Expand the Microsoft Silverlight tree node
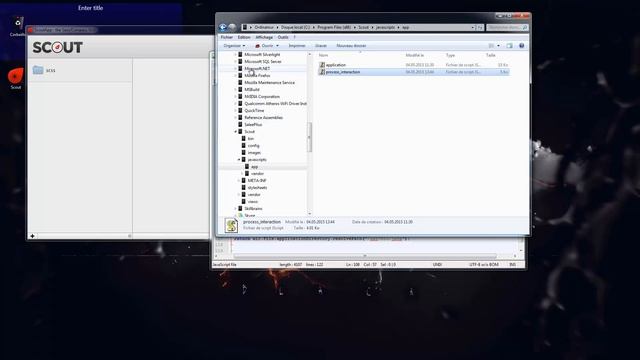Screen dimensions: 640x360 pyautogui.click(x=236, y=54)
